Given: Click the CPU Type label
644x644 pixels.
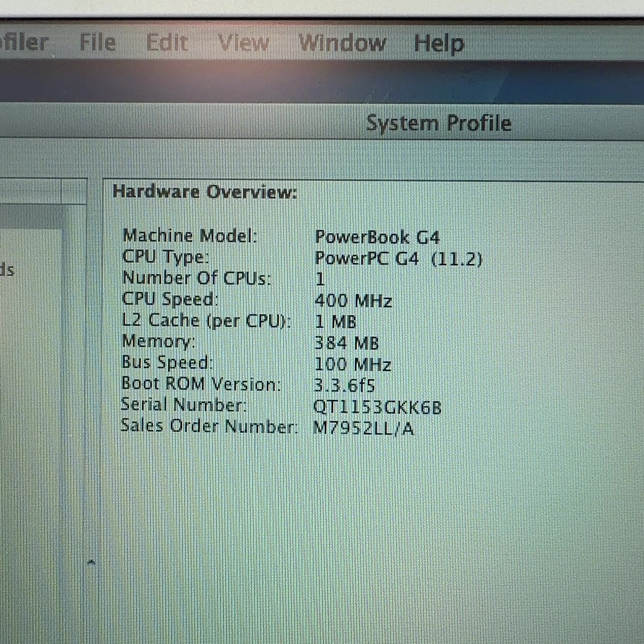Looking at the screenshot, I should tap(165, 257).
